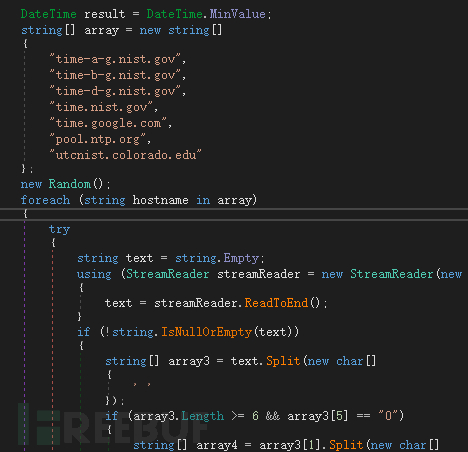This screenshot has width=468, height=452.
Task: Click the ReadToEnd method call
Action: pos(276,303)
